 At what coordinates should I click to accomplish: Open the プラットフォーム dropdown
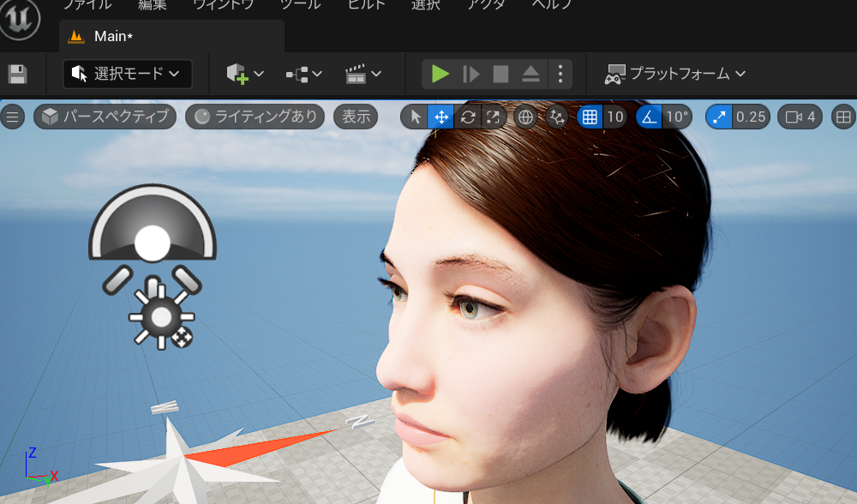tap(675, 74)
